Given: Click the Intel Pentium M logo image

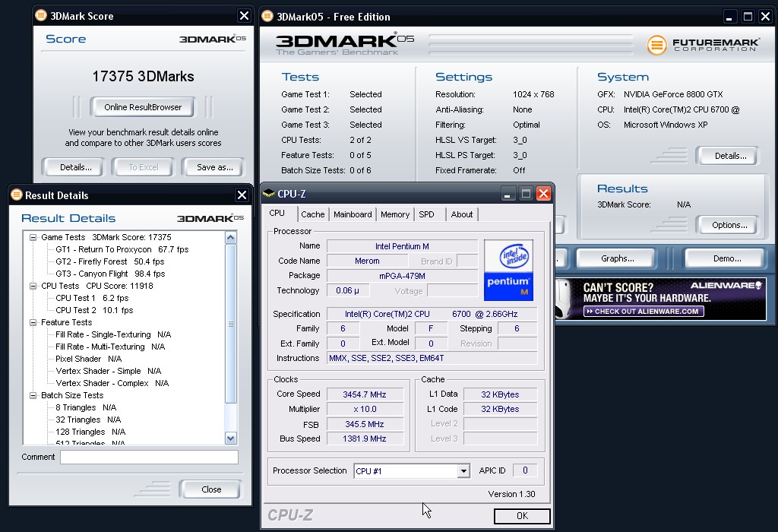Looking at the screenshot, I should pyautogui.click(x=508, y=271).
